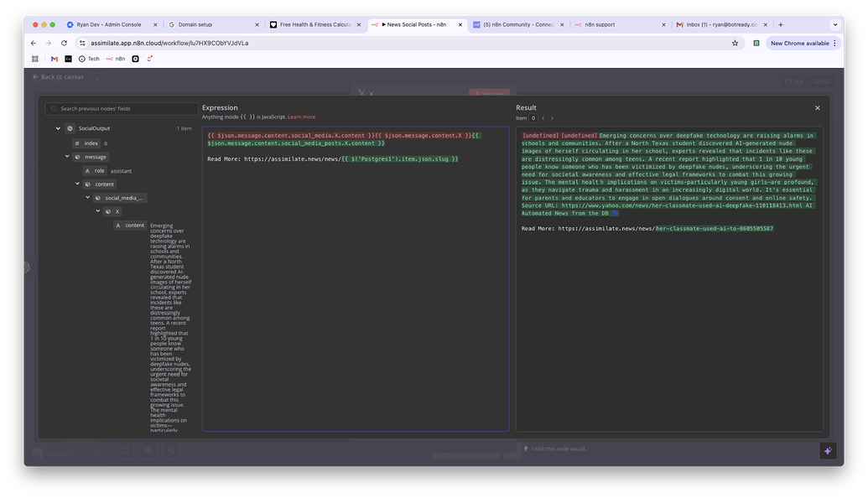The image size is (868, 498).
Task: Click the purple AI sparkle icon bottom right
Action: (x=828, y=451)
